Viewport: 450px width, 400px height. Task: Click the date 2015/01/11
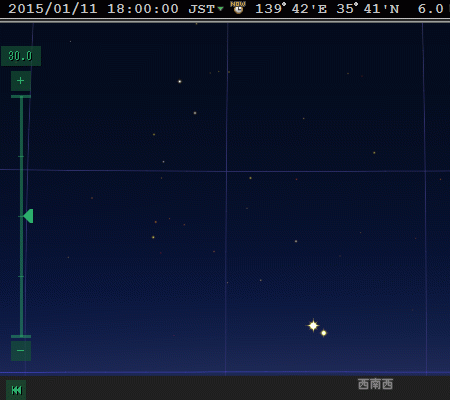[53, 9]
